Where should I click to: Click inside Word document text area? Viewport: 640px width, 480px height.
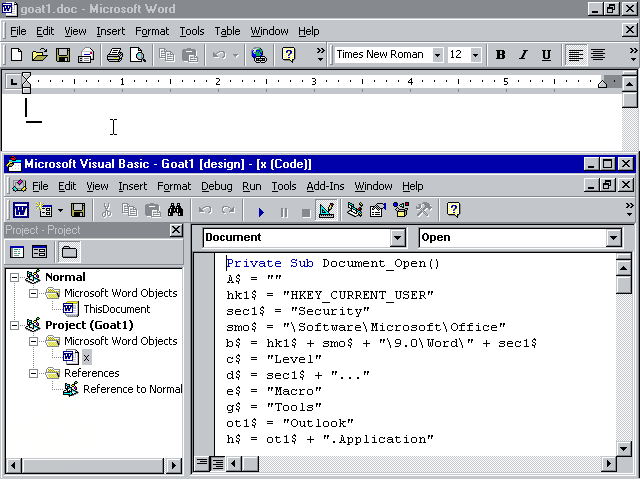310,122
